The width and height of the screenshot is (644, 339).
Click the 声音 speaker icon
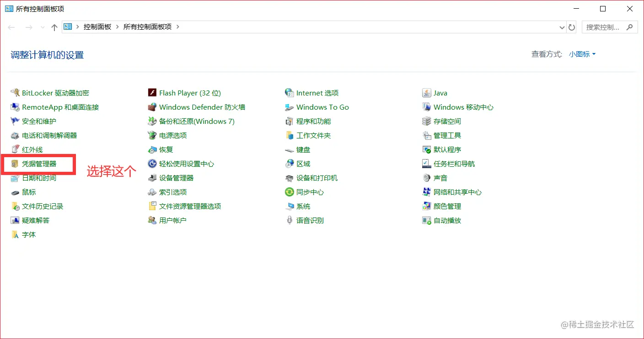(x=426, y=178)
